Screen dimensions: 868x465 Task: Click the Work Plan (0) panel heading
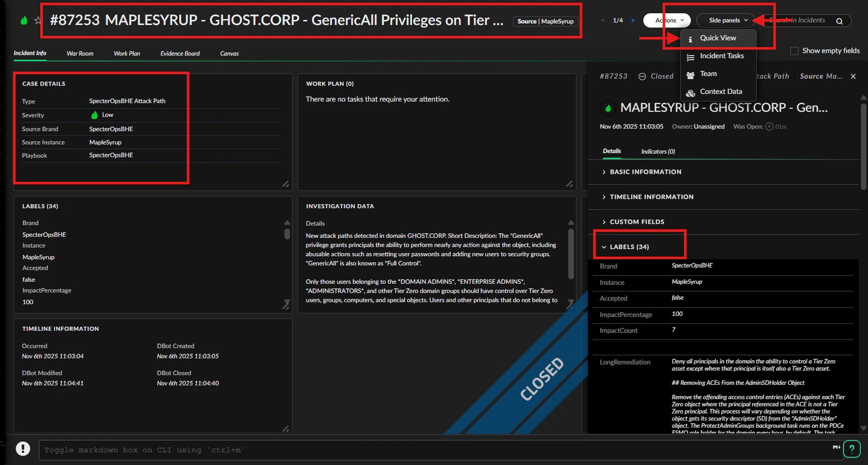(330, 84)
